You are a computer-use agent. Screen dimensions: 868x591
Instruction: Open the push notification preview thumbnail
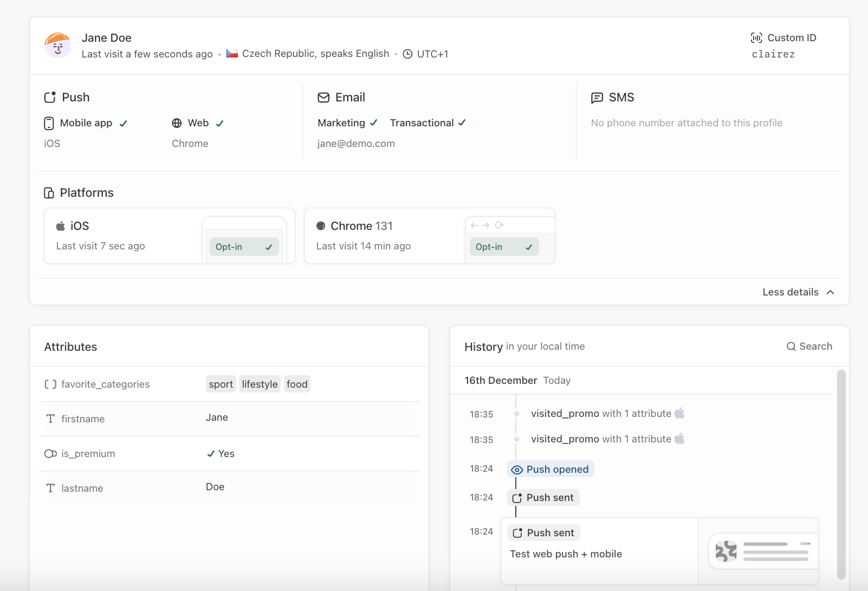coord(763,551)
